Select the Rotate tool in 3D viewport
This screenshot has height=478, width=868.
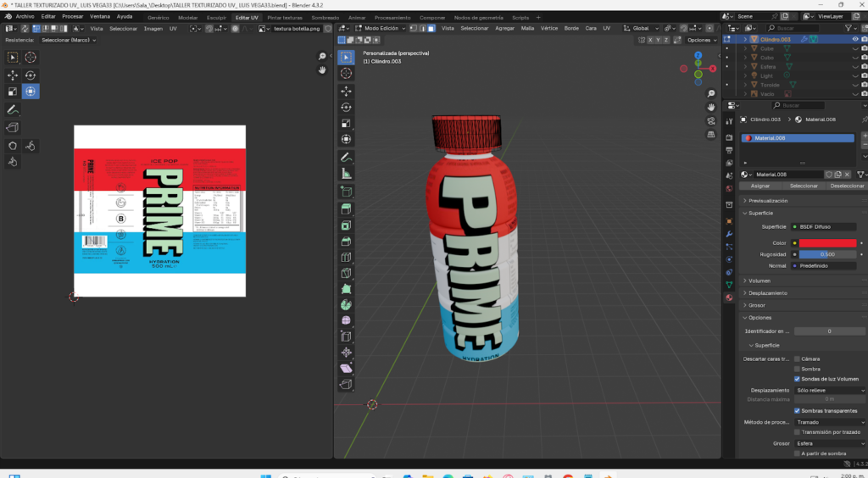346,108
